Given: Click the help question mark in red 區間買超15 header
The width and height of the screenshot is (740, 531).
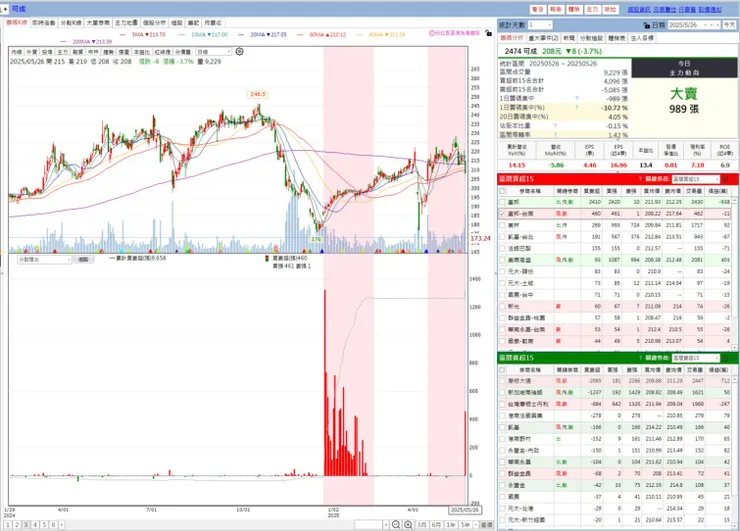Looking at the screenshot, I should coord(640,179).
